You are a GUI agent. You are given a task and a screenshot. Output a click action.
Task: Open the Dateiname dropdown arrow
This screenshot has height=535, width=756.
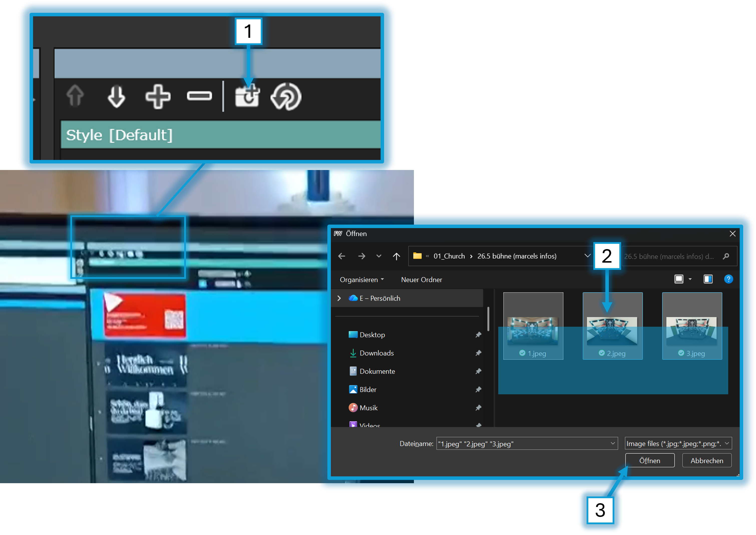click(x=612, y=443)
